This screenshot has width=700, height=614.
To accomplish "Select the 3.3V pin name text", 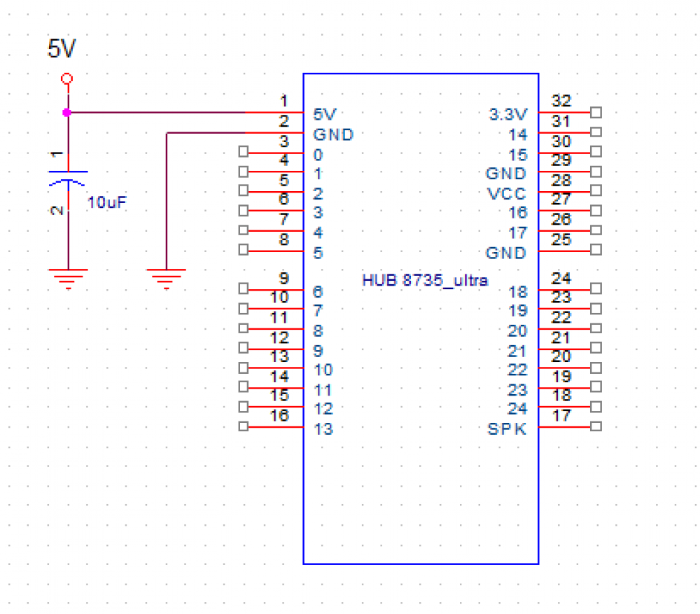I will (508, 115).
